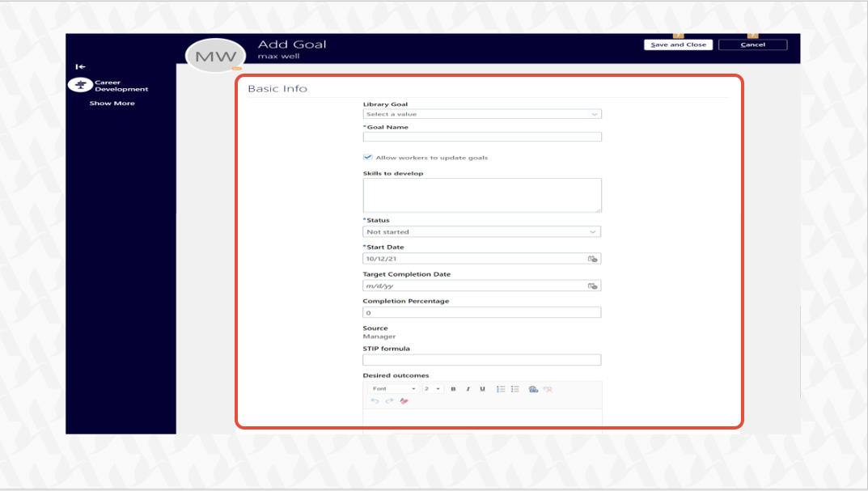Click the Basic Info section heading
The image size is (868, 491).
tap(277, 88)
